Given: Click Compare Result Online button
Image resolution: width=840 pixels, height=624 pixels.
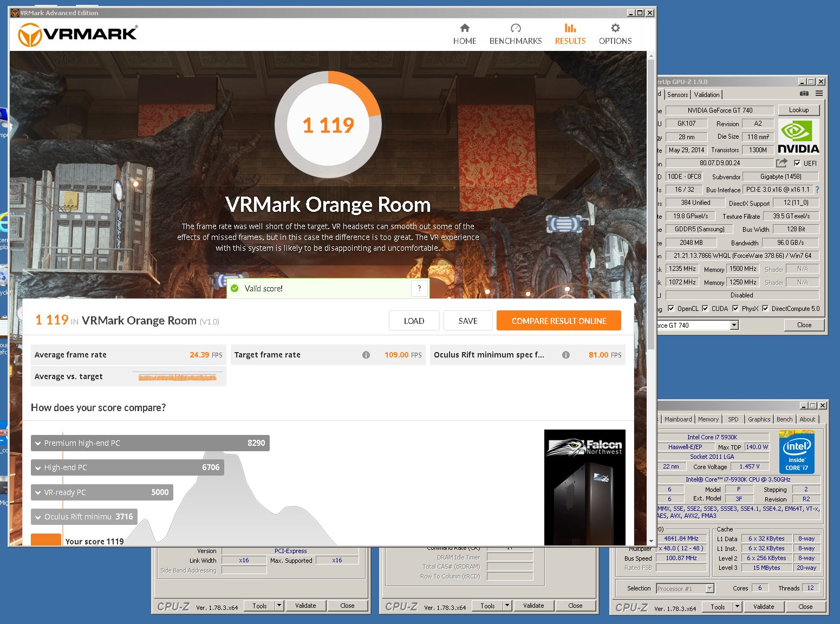Looking at the screenshot, I should [x=559, y=321].
